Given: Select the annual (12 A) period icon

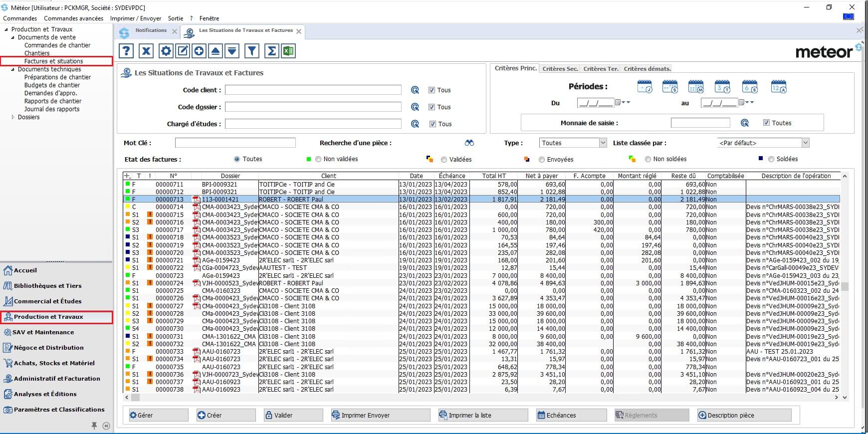Looking at the screenshot, I should [779, 87].
